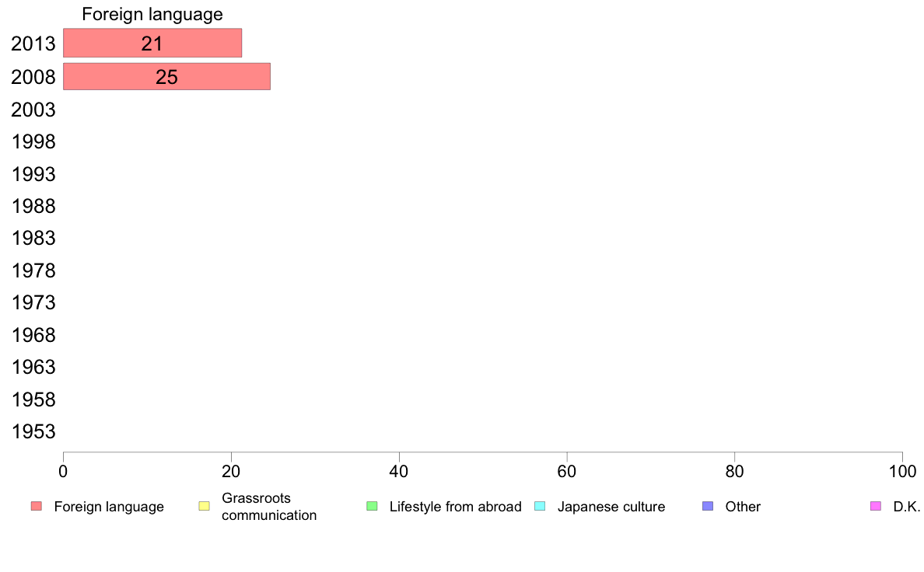Click the 100 tick on x-axis

click(x=902, y=471)
